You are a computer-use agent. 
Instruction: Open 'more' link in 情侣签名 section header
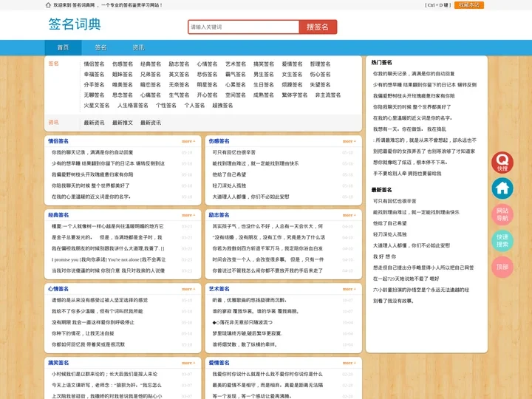click(x=188, y=141)
